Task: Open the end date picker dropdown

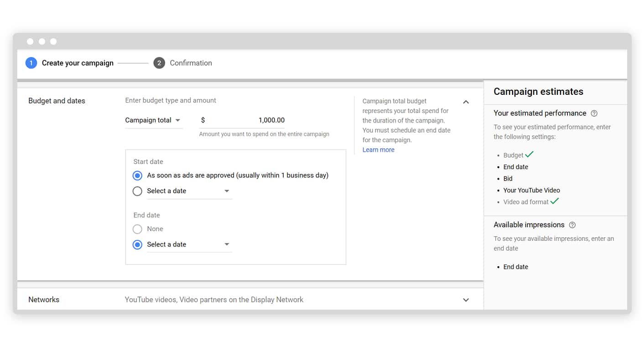Action: tap(227, 244)
